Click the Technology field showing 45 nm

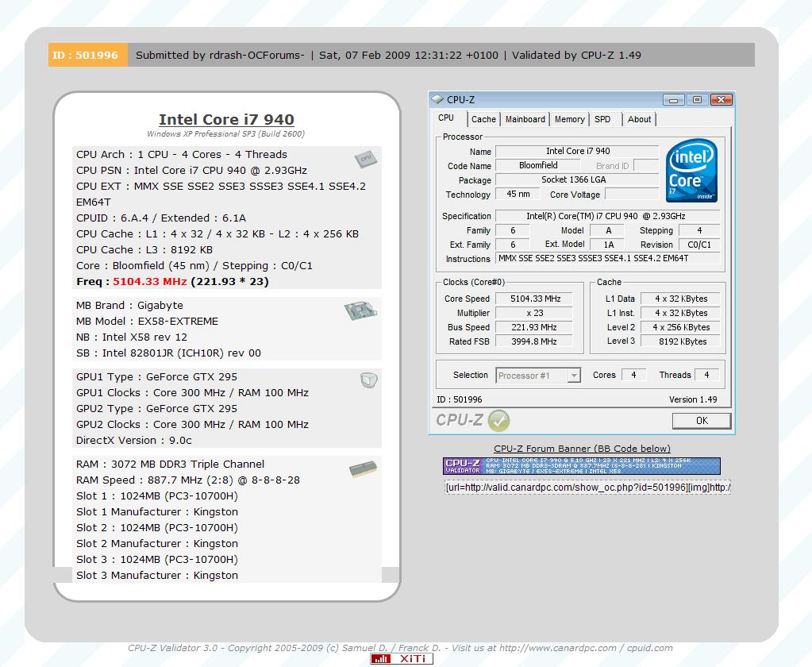pyautogui.click(x=518, y=195)
